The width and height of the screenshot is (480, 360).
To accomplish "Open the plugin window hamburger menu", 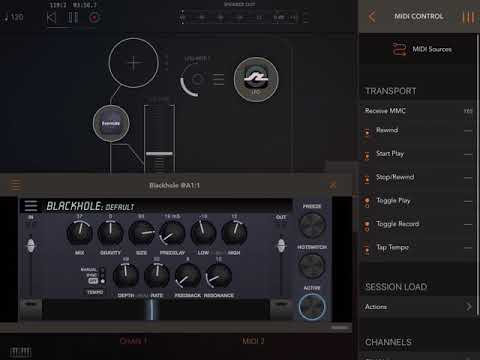I will pos(16,185).
